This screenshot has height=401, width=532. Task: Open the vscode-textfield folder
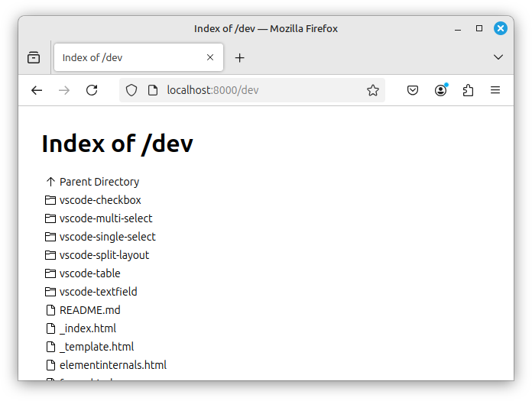click(x=99, y=292)
